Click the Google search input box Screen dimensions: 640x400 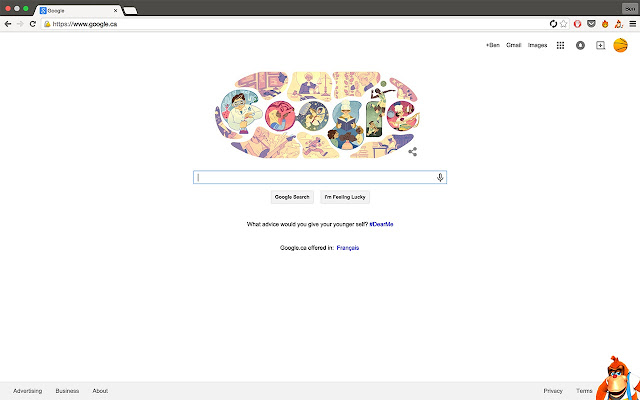click(x=320, y=177)
